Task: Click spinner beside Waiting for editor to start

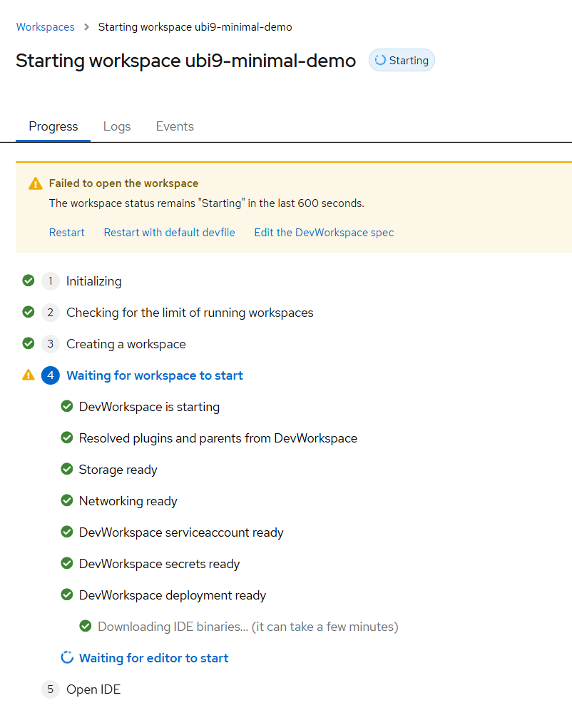Action: point(67,658)
